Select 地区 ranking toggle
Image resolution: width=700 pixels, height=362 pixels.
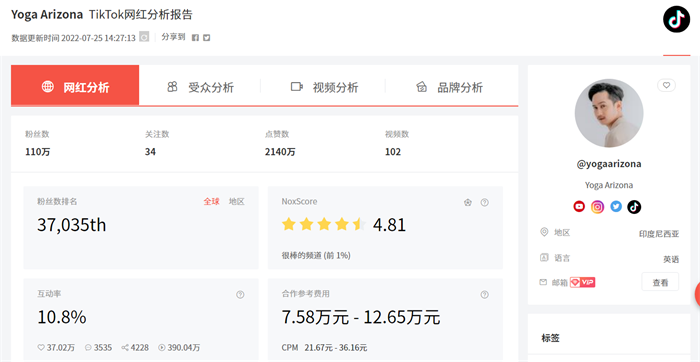[237, 201]
